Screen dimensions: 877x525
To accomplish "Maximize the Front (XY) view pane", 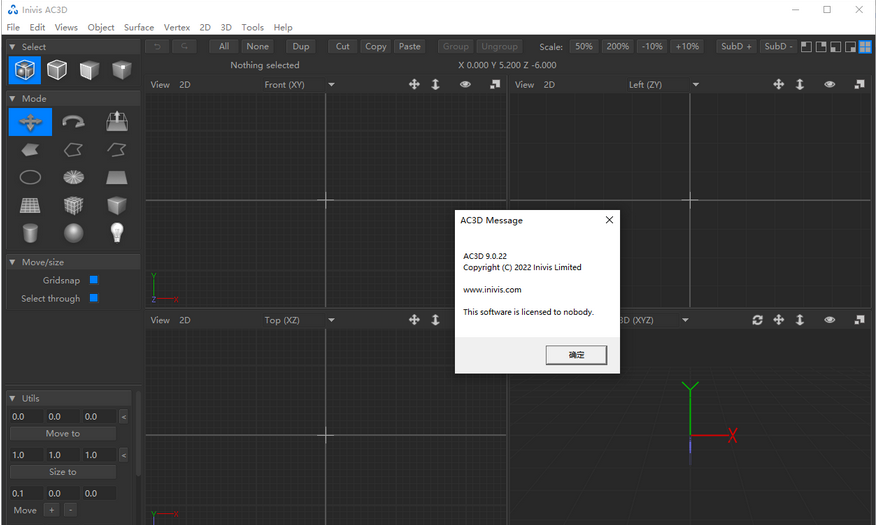I will tap(495, 84).
